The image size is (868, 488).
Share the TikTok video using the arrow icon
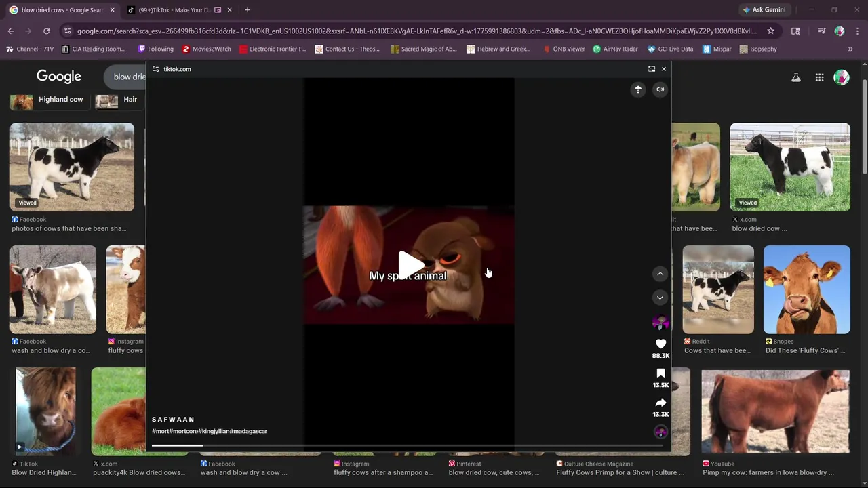660,403
